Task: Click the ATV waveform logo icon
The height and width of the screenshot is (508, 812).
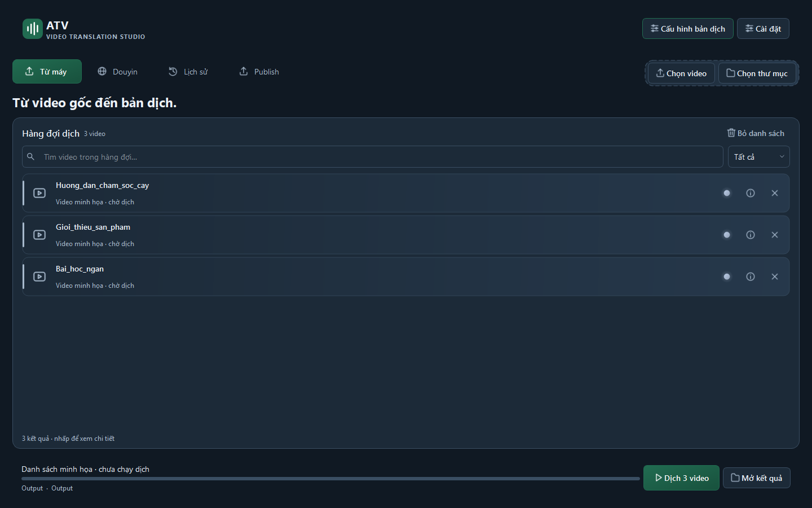Action: [33, 29]
